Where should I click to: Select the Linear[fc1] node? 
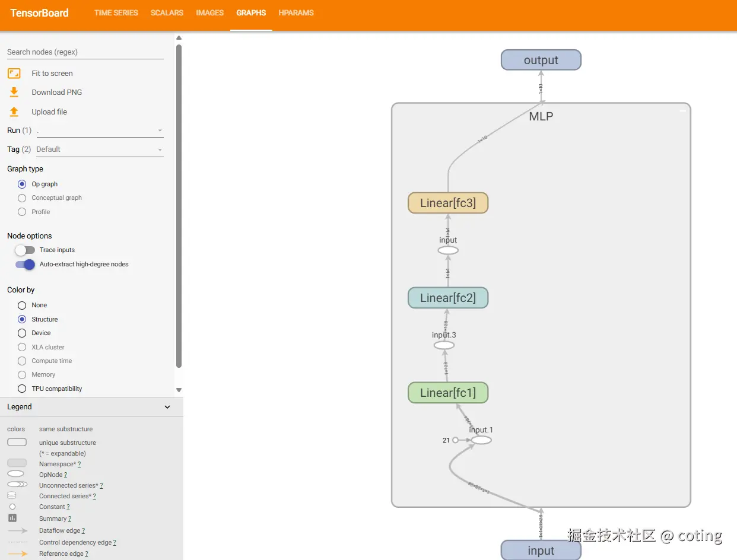point(448,393)
